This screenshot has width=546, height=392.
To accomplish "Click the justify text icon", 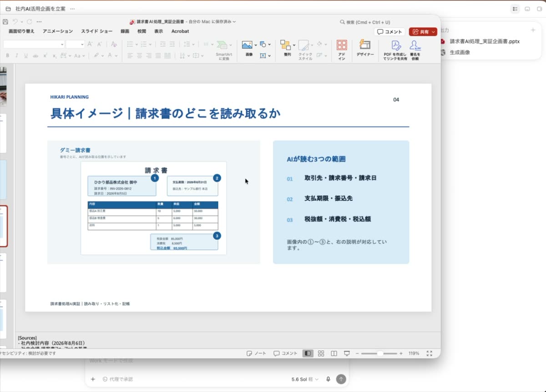I will 158,55.
